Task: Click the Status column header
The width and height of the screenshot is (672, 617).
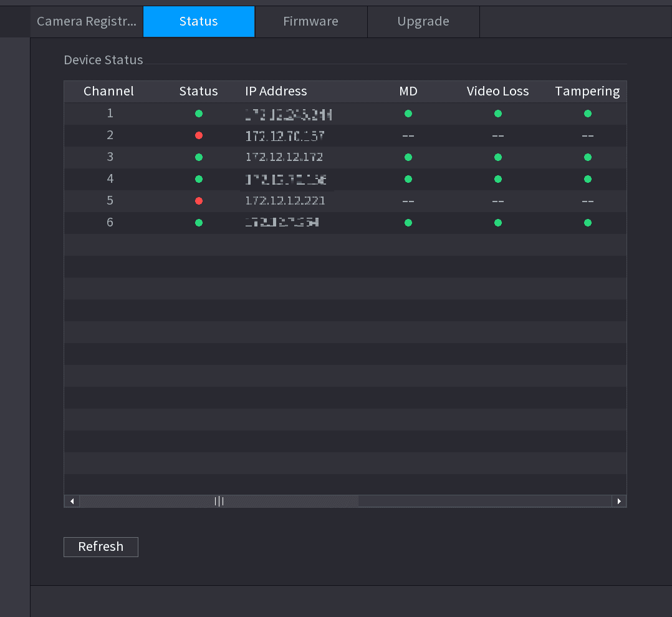Action: pos(199,91)
